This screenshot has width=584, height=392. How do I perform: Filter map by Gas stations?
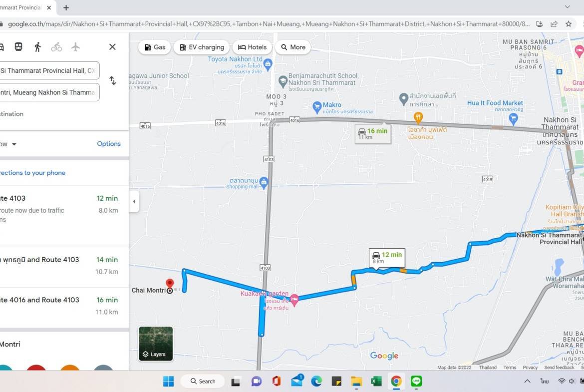point(154,47)
